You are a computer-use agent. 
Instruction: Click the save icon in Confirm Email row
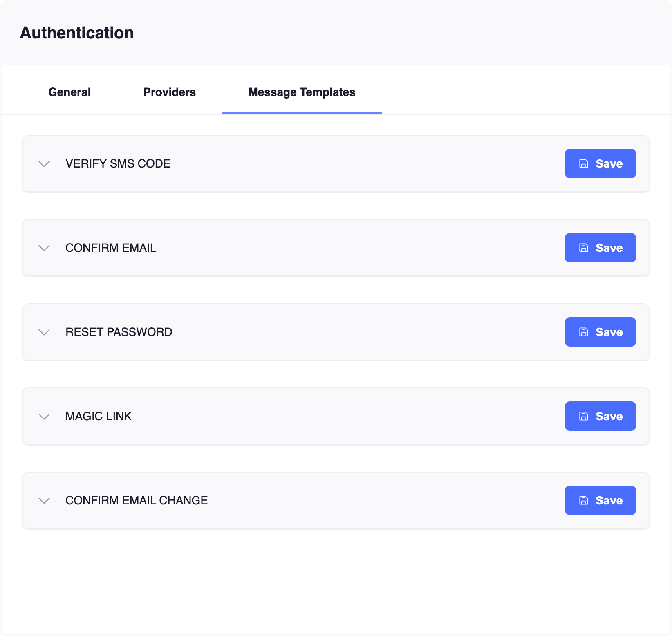[584, 248]
